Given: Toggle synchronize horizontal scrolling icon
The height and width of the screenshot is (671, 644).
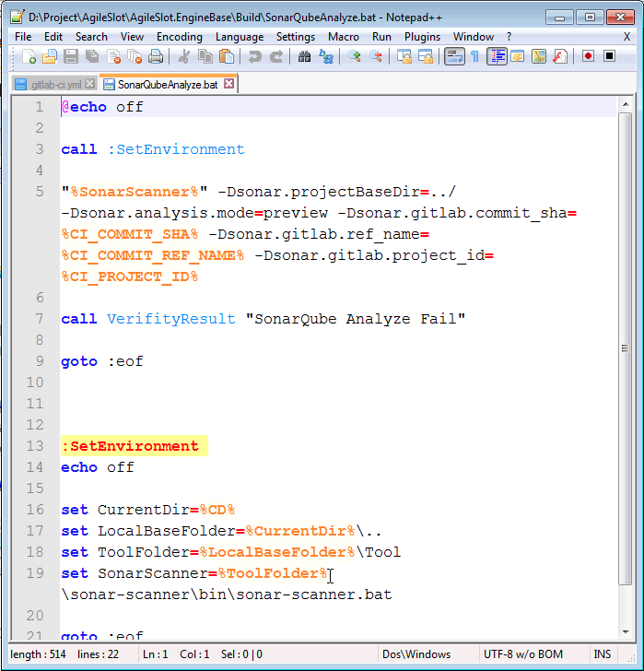Looking at the screenshot, I should coord(426,56).
